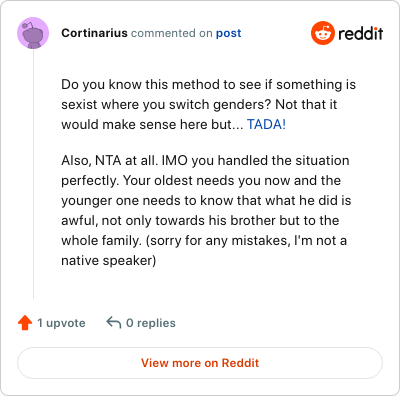Visit the Cortinarius username profile

94,33
